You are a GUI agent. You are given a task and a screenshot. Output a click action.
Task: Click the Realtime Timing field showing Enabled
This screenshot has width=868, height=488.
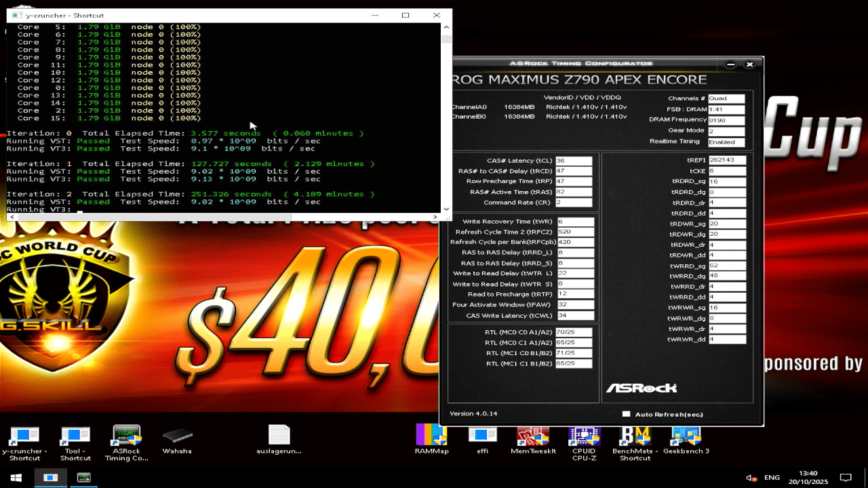pyautogui.click(x=726, y=142)
